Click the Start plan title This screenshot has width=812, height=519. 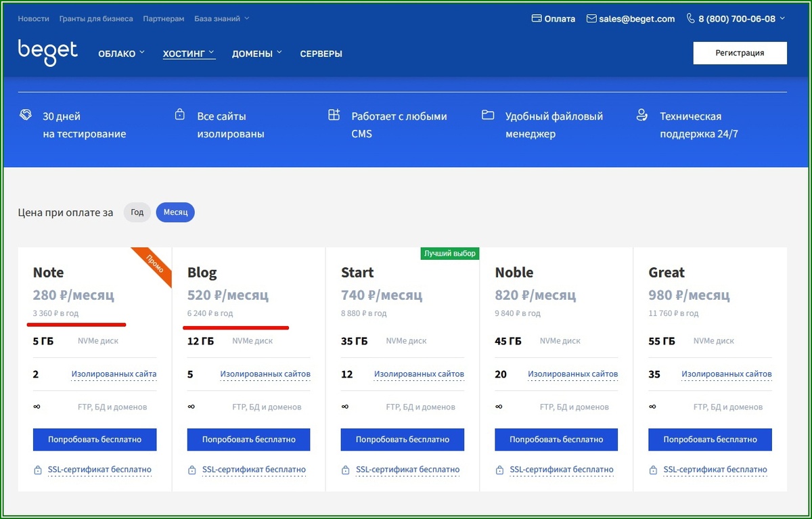coord(357,273)
